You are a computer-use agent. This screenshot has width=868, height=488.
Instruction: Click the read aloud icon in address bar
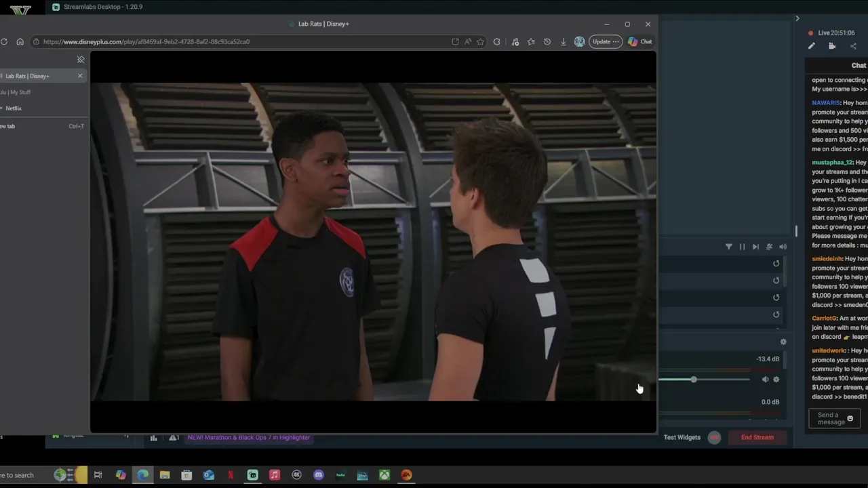click(468, 41)
